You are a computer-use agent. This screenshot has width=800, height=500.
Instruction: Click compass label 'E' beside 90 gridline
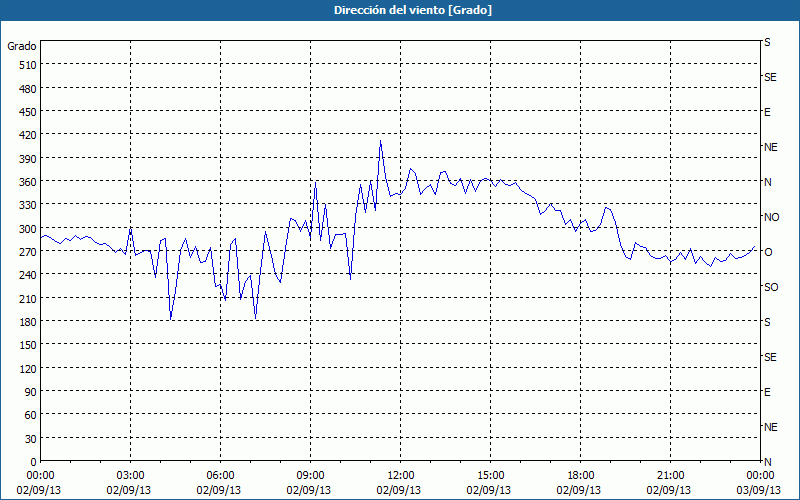pos(767,392)
